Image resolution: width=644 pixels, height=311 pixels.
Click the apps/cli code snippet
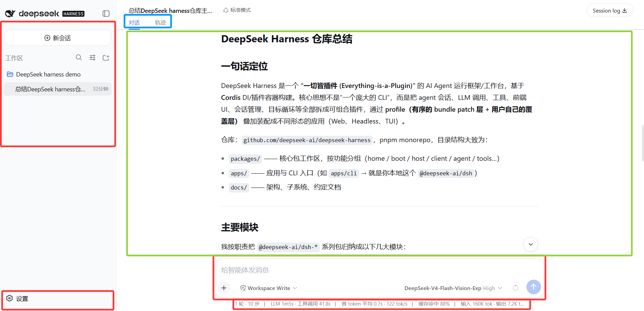[344, 173]
